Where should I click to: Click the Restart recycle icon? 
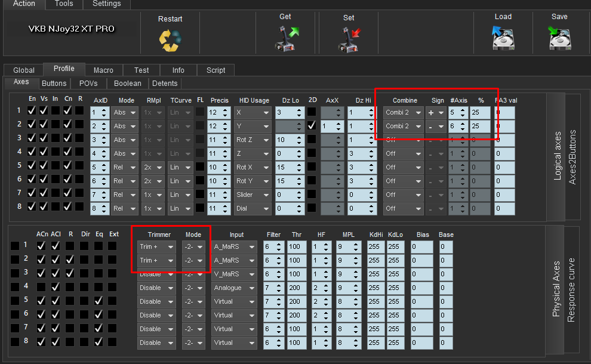(170, 39)
